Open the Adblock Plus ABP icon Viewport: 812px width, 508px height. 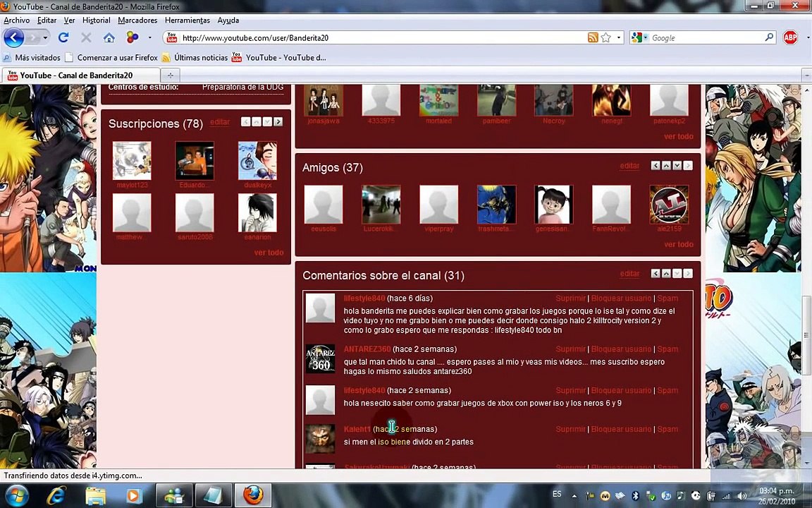(x=790, y=37)
